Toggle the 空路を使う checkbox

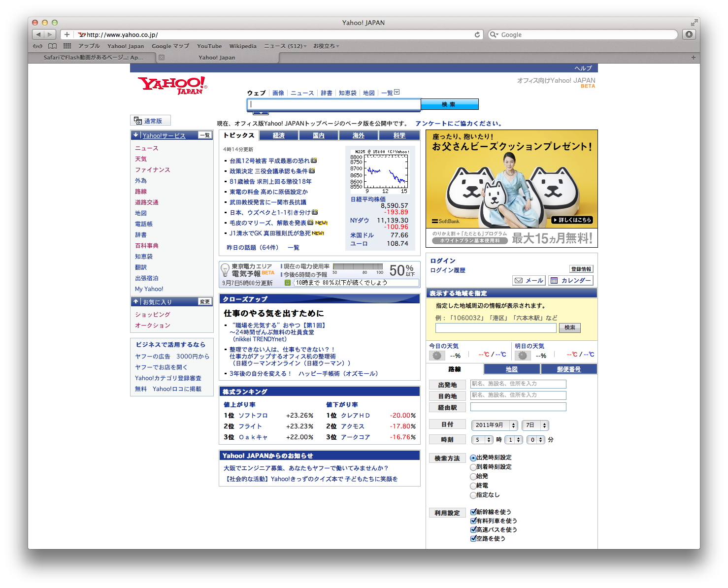pyautogui.click(x=473, y=539)
